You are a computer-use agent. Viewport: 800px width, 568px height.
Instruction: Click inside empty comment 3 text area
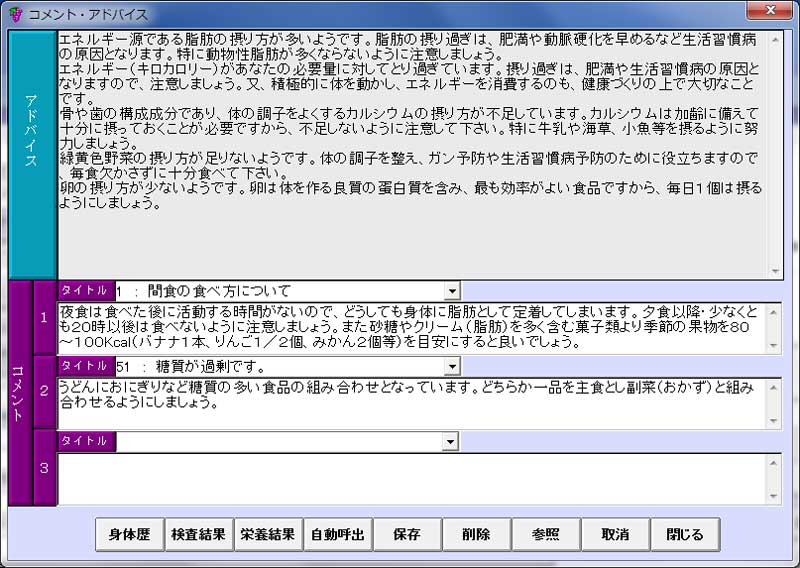[x=412, y=479]
